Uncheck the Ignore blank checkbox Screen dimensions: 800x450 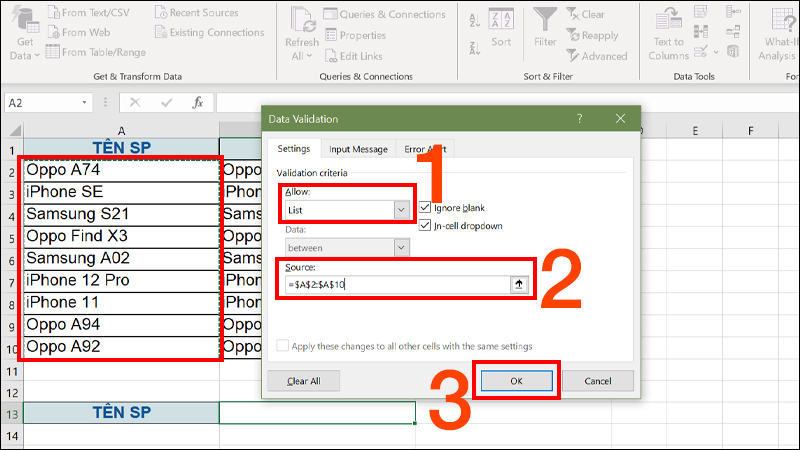[x=425, y=207]
